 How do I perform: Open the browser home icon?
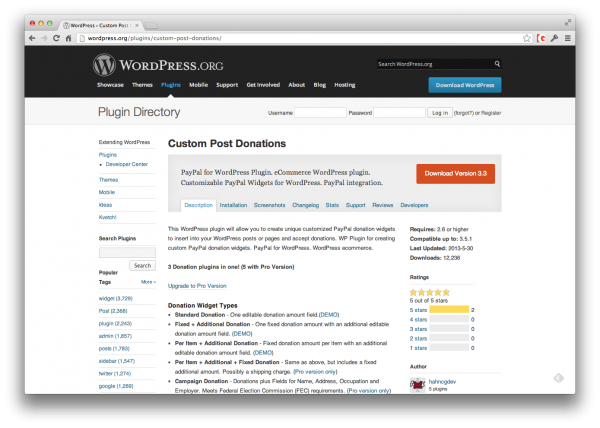(68, 38)
